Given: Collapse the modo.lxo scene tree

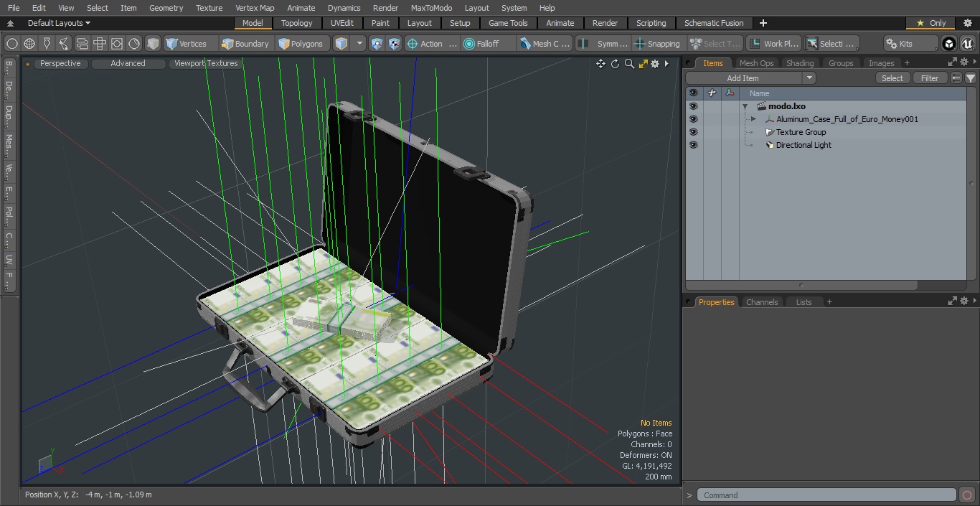Looking at the screenshot, I should (745, 106).
